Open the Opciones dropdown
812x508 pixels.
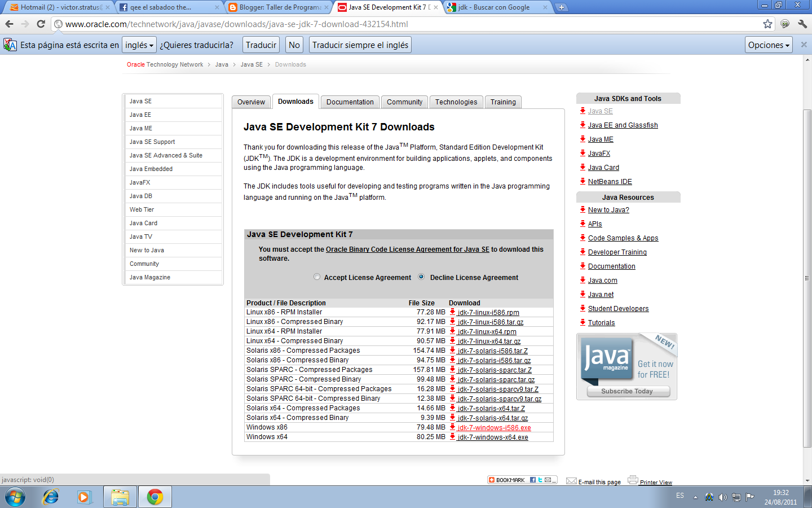pos(769,45)
